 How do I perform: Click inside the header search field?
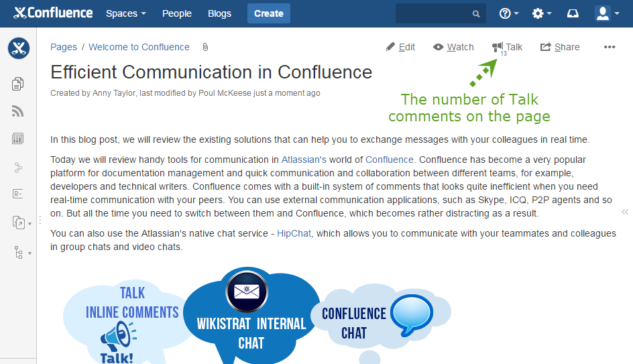(x=433, y=13)
